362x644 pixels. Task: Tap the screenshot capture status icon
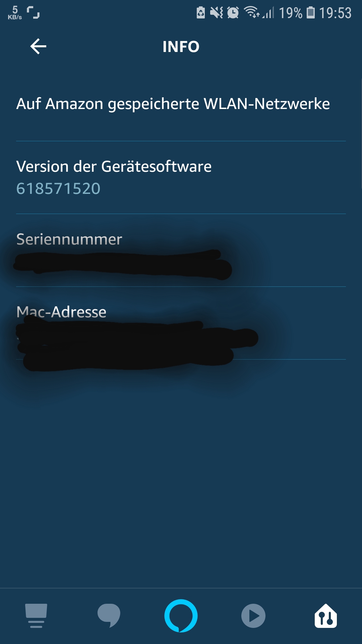[x=33, y=12]
